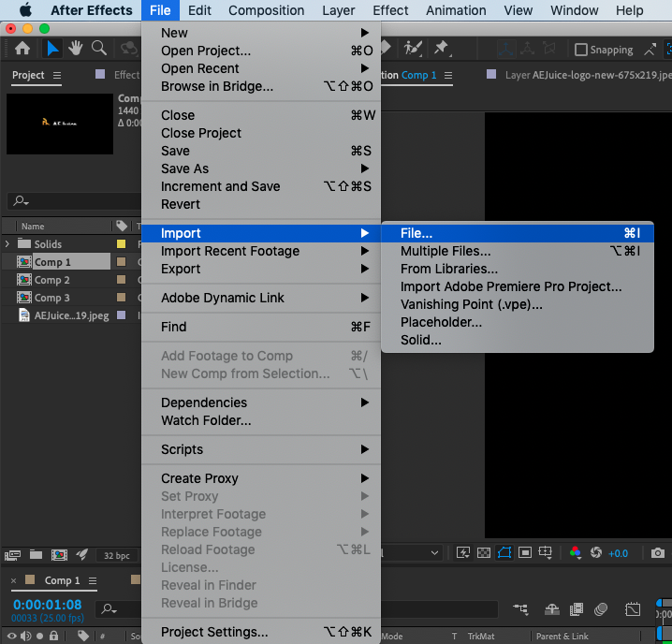Click the Region of Interest icon
This screenshot has height=644, width=672.
click(x=525, y=552)
